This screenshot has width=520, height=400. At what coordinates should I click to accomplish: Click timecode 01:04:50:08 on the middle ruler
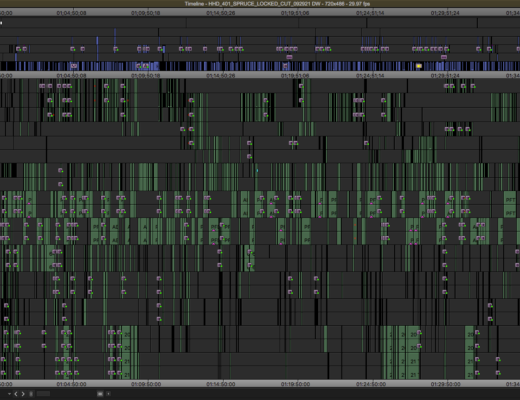click(71, 76)
